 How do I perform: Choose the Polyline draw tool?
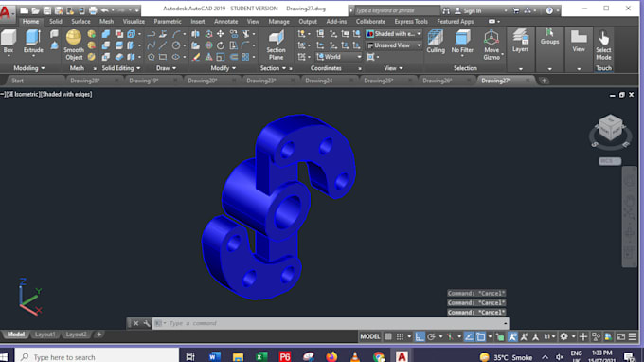point(152,34)
